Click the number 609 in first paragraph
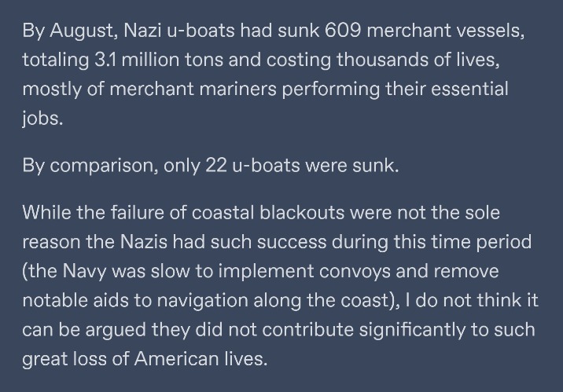The width and height of the screenshot is (563, 392). [343, 30]
